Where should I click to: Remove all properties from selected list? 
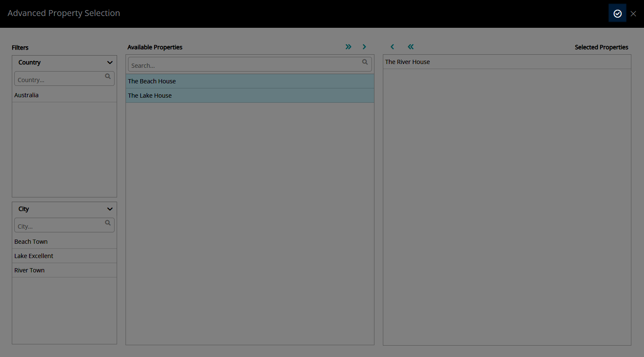[x=411, y=47]
